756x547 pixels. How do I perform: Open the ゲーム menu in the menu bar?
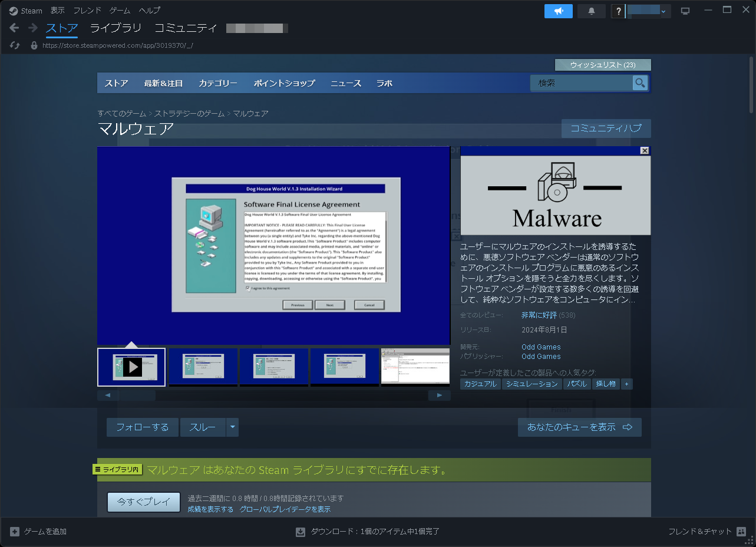point(119,10)
